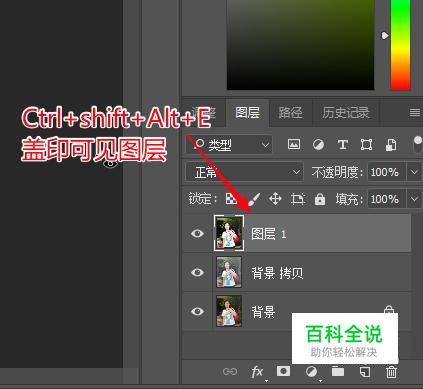Open the 类型 filter dropdown

pyautogui.click(x=229, y=145)
